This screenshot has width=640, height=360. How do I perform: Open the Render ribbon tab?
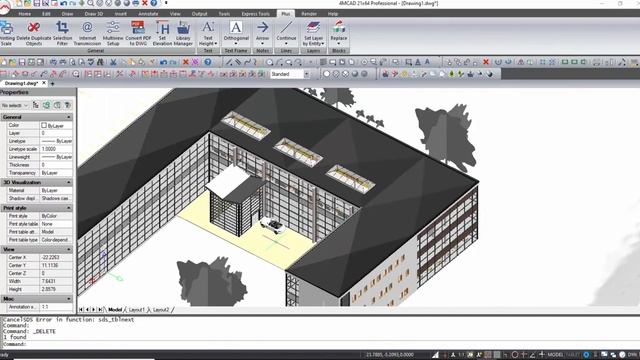309,14
